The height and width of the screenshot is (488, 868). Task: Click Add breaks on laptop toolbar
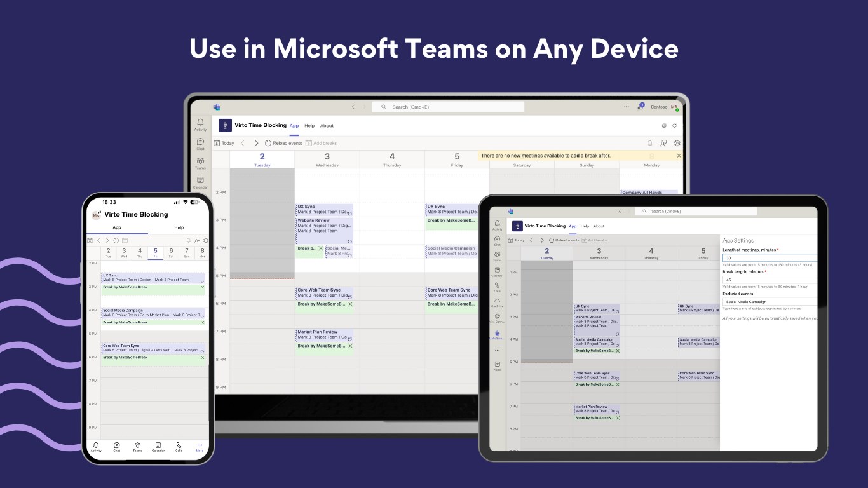(321, 143)
